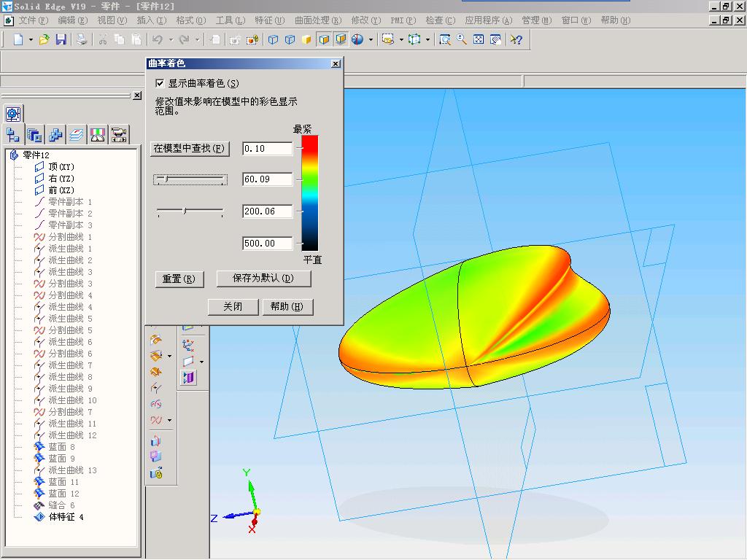Expand the split curve tool dropdown
Viewport: 747px width, 560px height.
[x=169, y=420]
